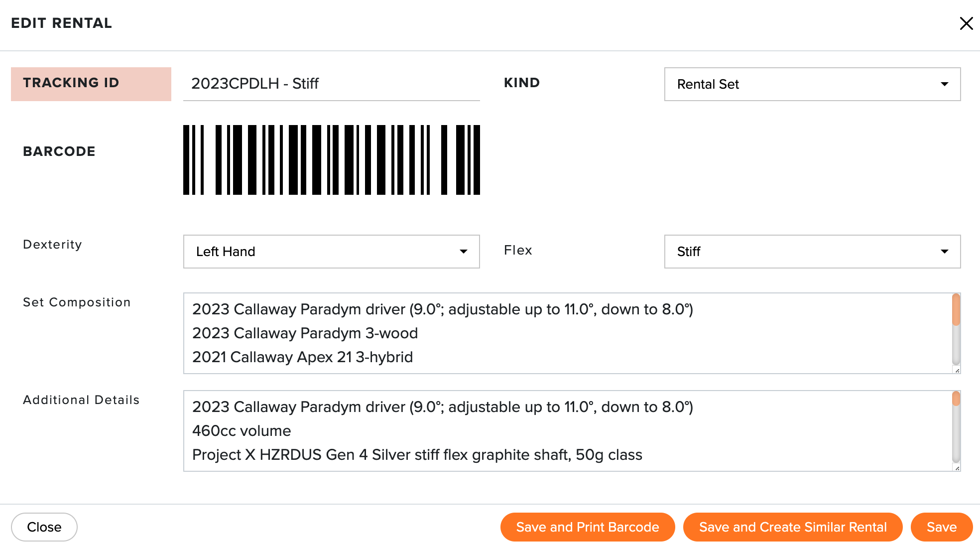The image size is (980, 546).
Task: Click the Flex dropdown arrow icon
Action: pos(944,252)
